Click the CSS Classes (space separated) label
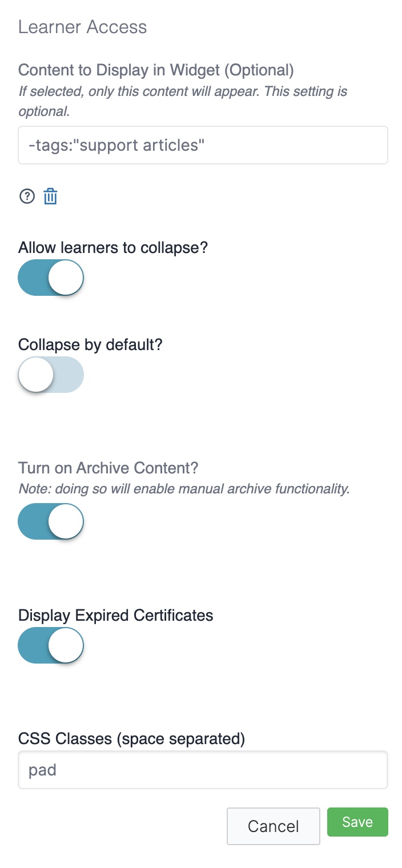Image resolution: width=402 pixels, height=868 pixels. coord(132,738)
